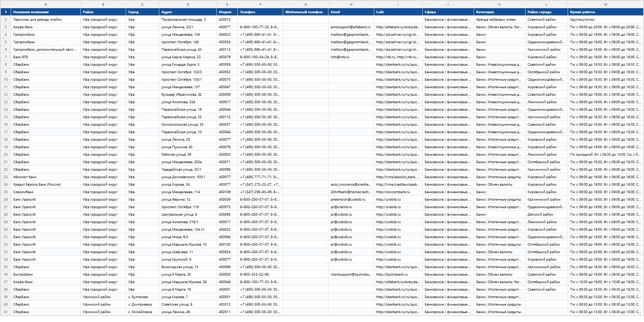Select address 'улица Карла Маркса, 23'
This screenshot has height=322, width=644.
pyautogui.click(x=188, y=57)
